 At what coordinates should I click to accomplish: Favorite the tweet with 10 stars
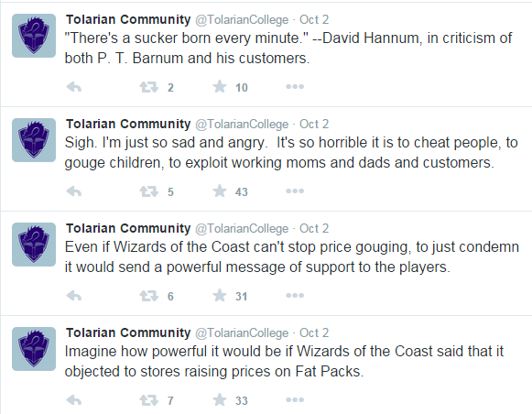(x=220, y=86)
